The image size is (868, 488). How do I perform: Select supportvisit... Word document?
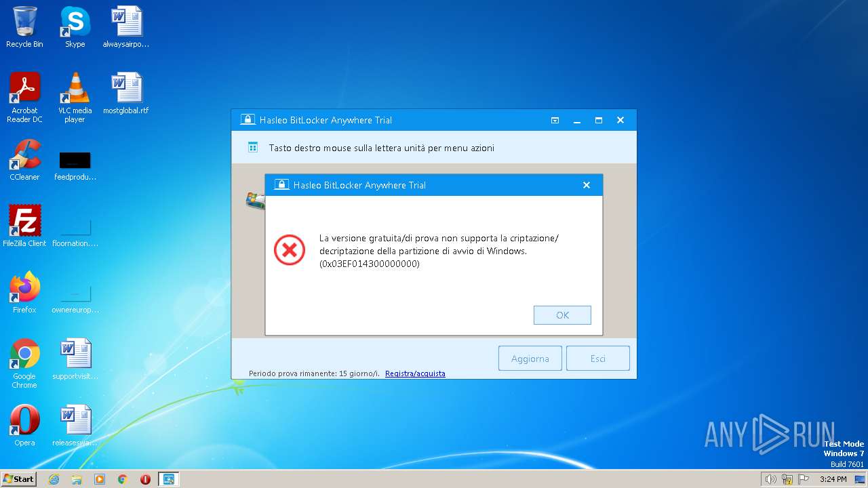pos(75,359)
